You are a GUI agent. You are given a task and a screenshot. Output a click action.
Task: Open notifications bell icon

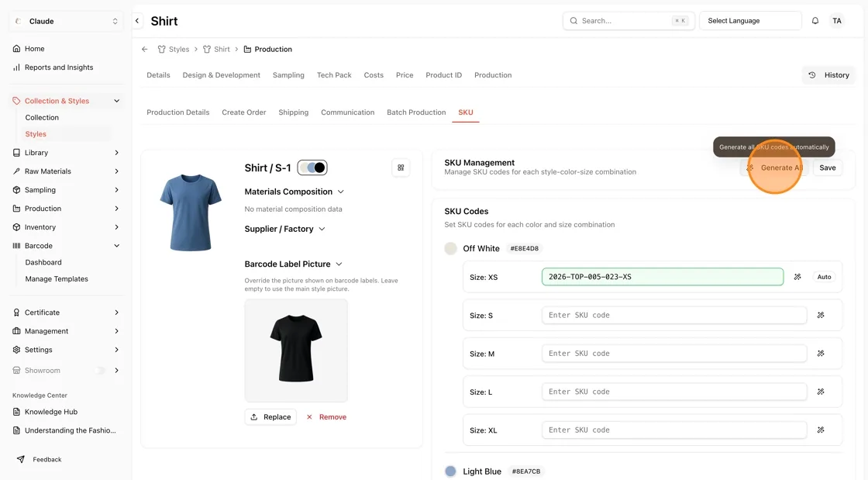815,21
